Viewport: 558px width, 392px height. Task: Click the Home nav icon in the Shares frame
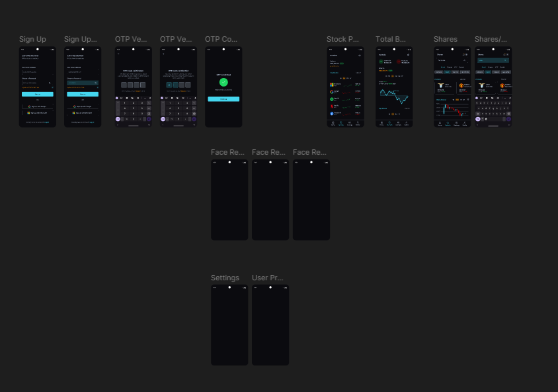(440, 124)
